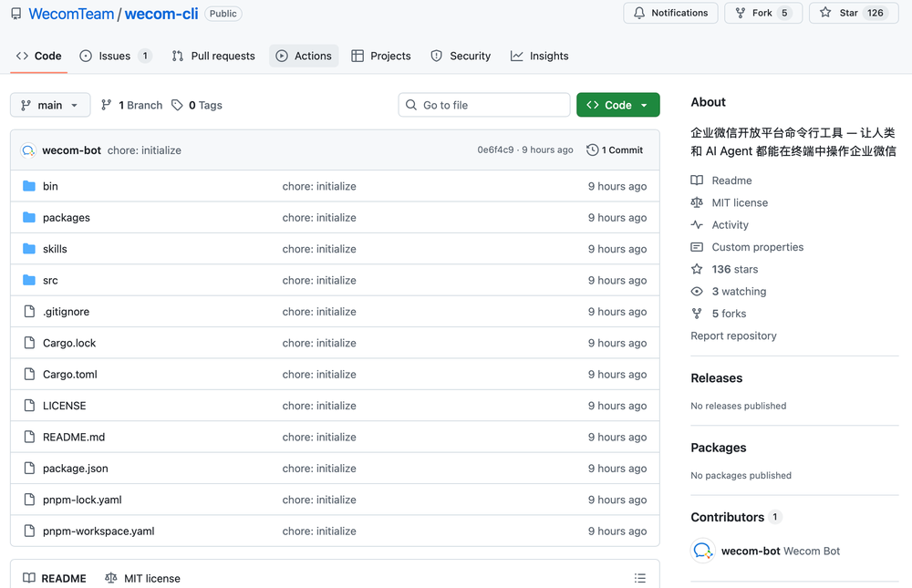Click the eye icon beside 3 watching

point(698,291)
